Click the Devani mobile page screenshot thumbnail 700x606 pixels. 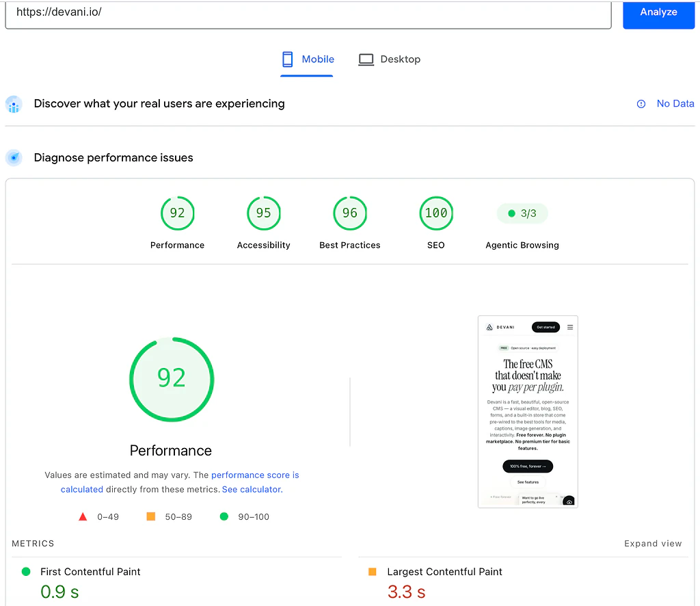[x=528, y=412]
